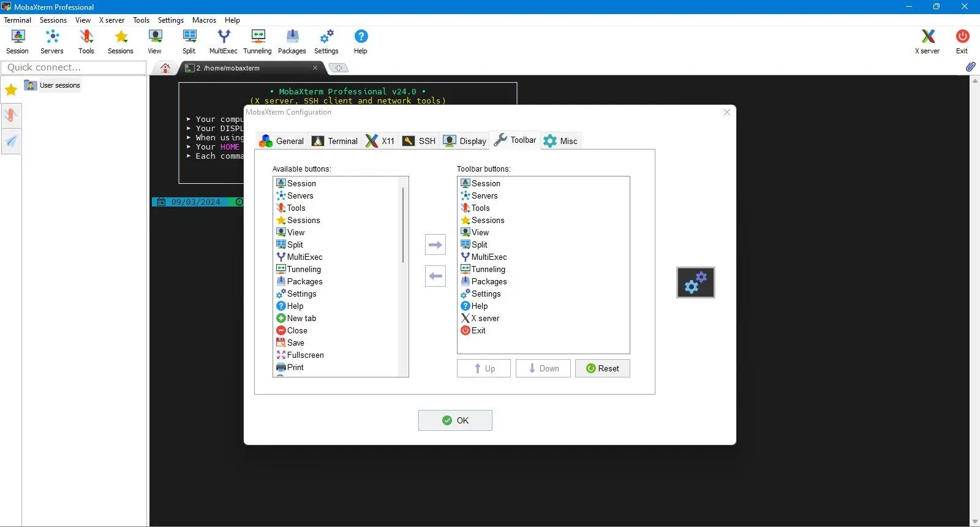The image size is (980, 527).
Task: Open the X11 configuration tab
Action: click(x=380, y=141)
